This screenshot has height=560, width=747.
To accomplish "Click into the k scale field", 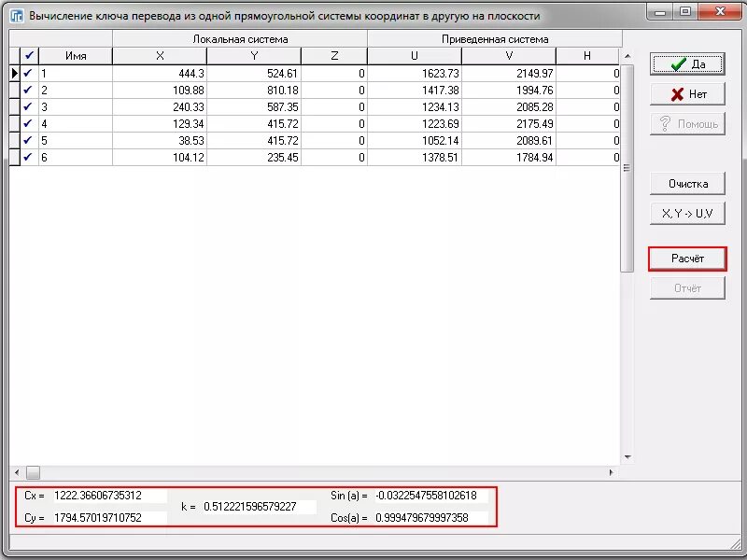I will pos(259,507).
